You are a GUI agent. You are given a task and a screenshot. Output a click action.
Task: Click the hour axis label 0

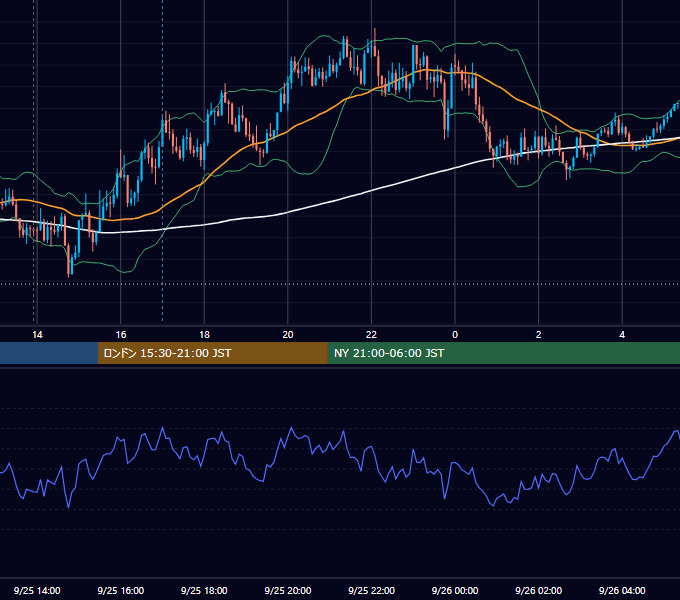pyautogui.click(x=455, y=335)
